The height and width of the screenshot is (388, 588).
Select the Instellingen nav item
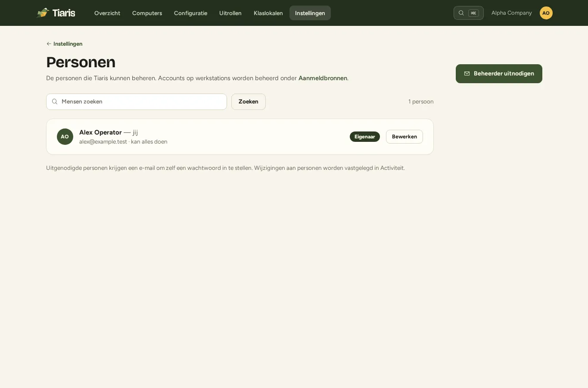pos(310,13)
